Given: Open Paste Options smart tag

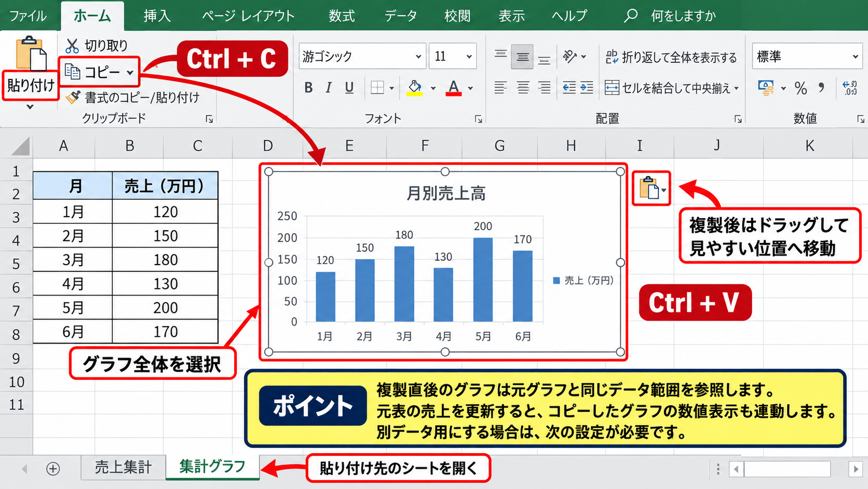Looking at the screenshot, I should pos(652,188).
